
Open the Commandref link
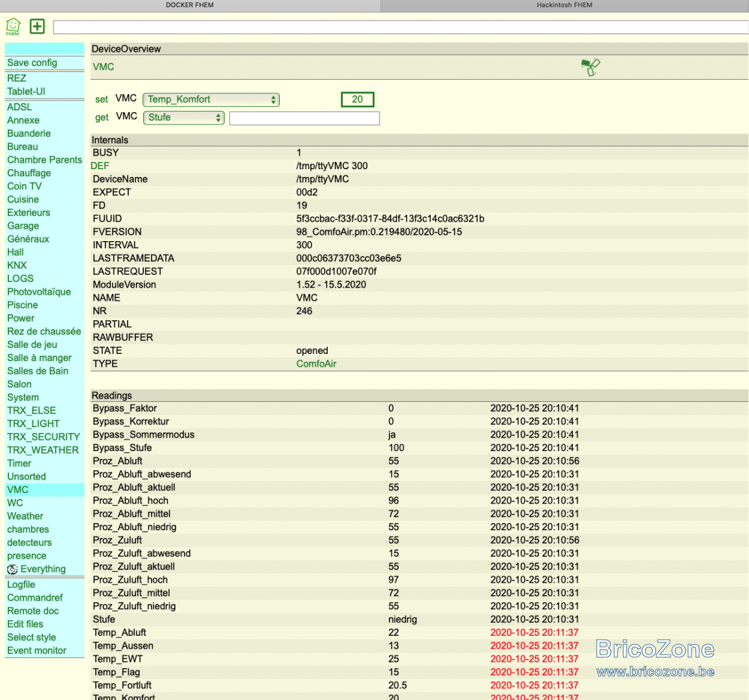[x=35, y=598]
